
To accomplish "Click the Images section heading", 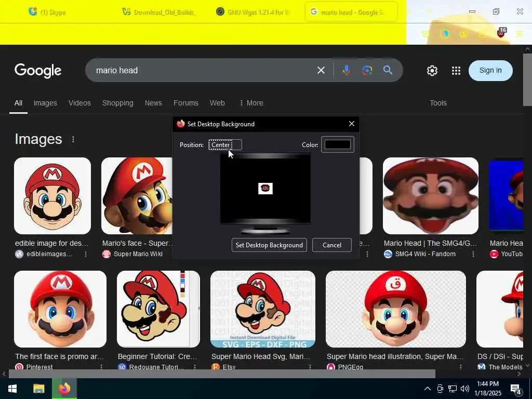I will [38, 139].
